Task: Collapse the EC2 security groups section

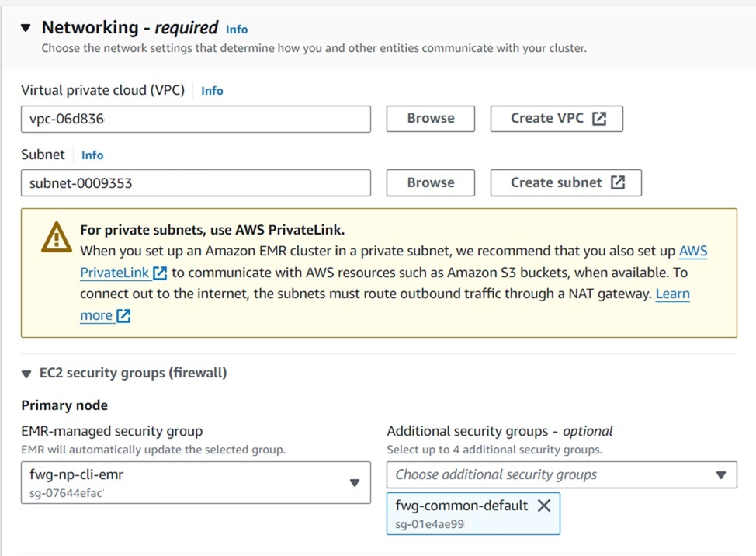Action: point(27,374)
